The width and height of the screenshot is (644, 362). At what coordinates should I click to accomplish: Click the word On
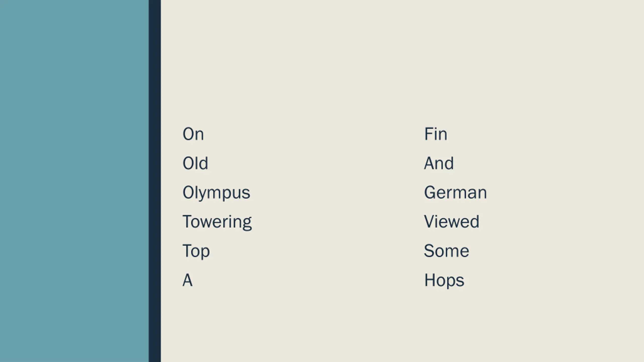coord(193,134)
